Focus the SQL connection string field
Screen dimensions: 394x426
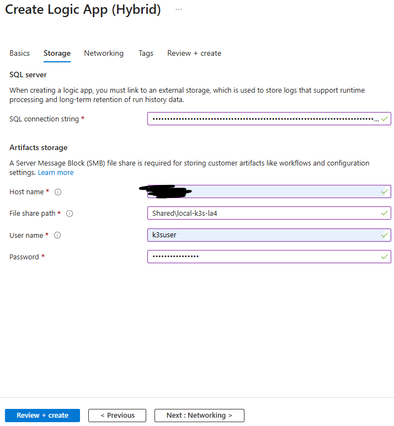click(269, 119)
